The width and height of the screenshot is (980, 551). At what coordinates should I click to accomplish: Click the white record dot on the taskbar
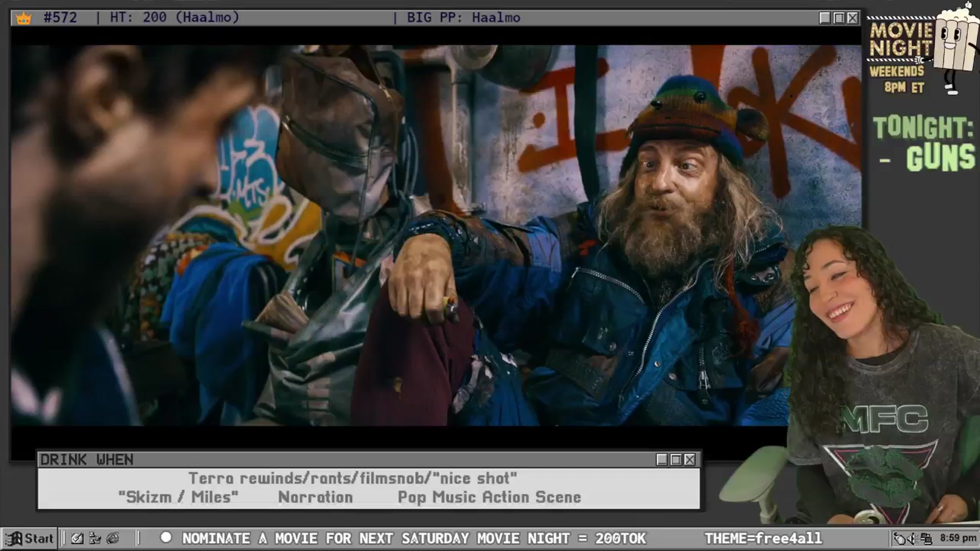click(x=166, y=538)
